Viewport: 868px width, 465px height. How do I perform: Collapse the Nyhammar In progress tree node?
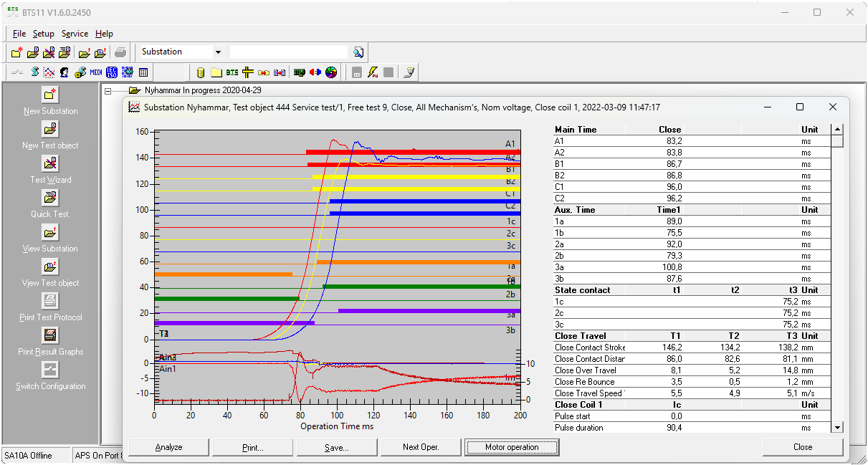[x=108, y=91]
